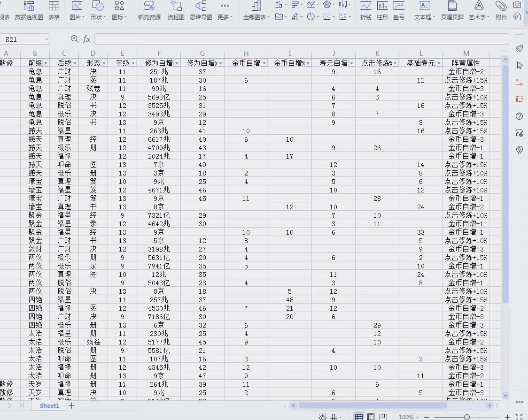Insert an 附件 attachment
The height and width of the screenshot is (420, 528).
pos(501,11)
